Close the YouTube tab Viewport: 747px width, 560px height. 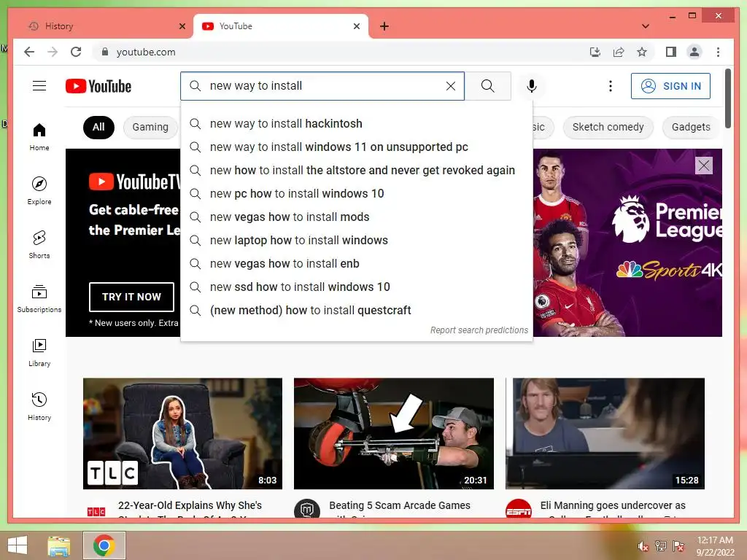coord(356,26)
